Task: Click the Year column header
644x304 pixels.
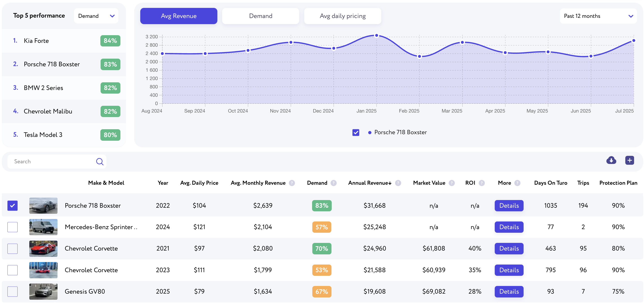Action: coord(163,183)
